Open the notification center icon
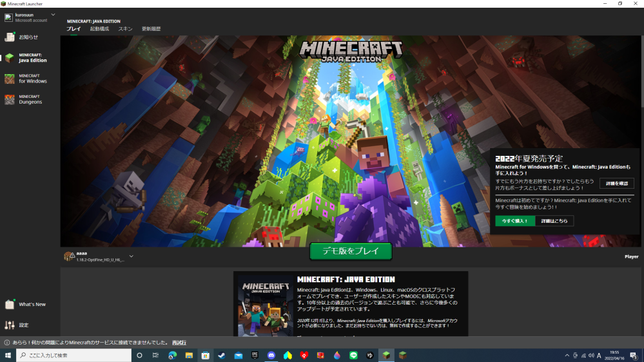The width and height of the screenshot is (644, 362). coord(634,356)
